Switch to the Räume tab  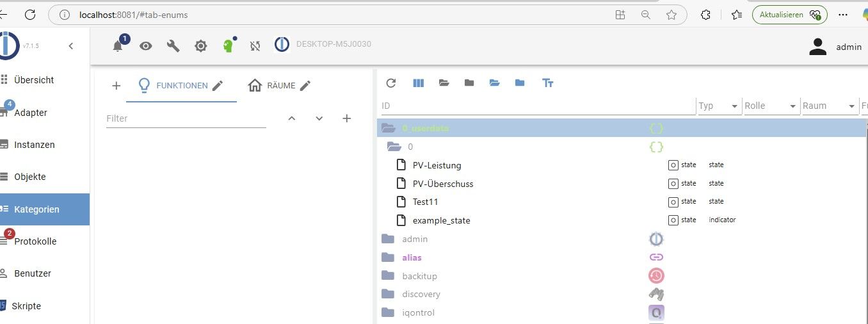(x=272, y=86)
